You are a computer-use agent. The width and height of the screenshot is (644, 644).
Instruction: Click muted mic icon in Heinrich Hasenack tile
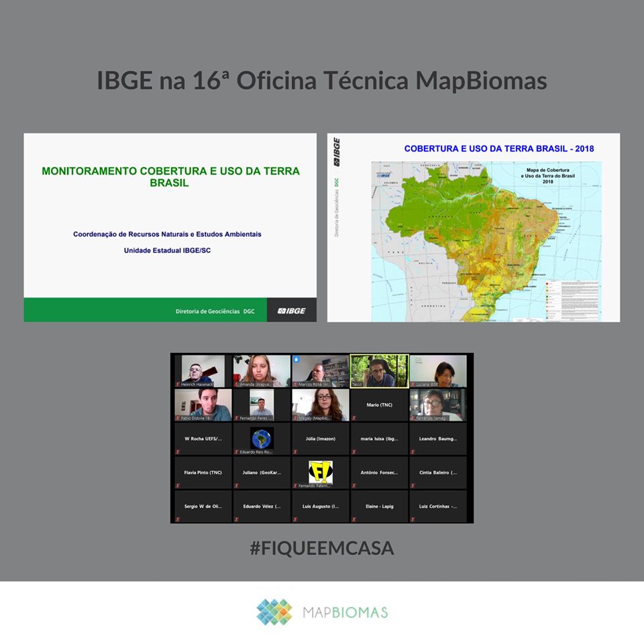tap(178, 384)
